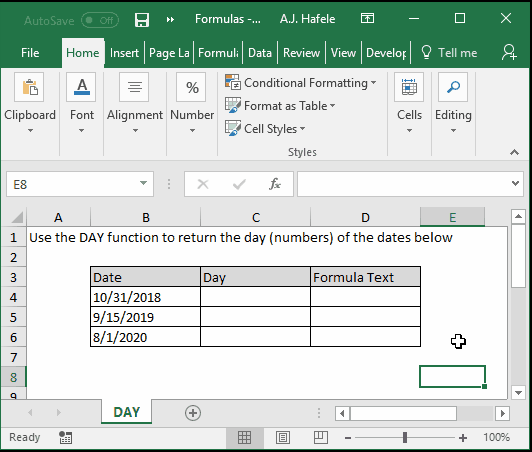Expand the Alignment group arrow
This screenshot has width=532, height=452.
click(x=135, y=130)
